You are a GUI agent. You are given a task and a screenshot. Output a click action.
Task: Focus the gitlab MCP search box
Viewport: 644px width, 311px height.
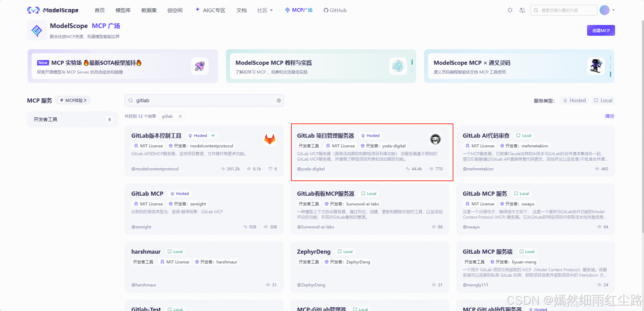coord(204,101)
